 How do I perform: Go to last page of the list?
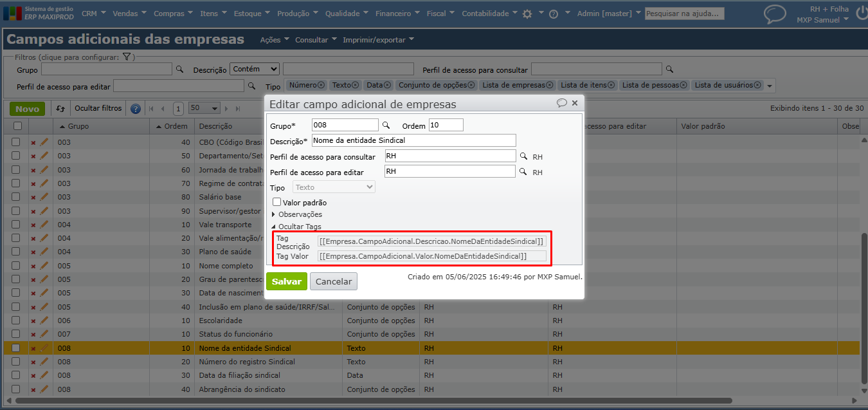pos(238,109)
